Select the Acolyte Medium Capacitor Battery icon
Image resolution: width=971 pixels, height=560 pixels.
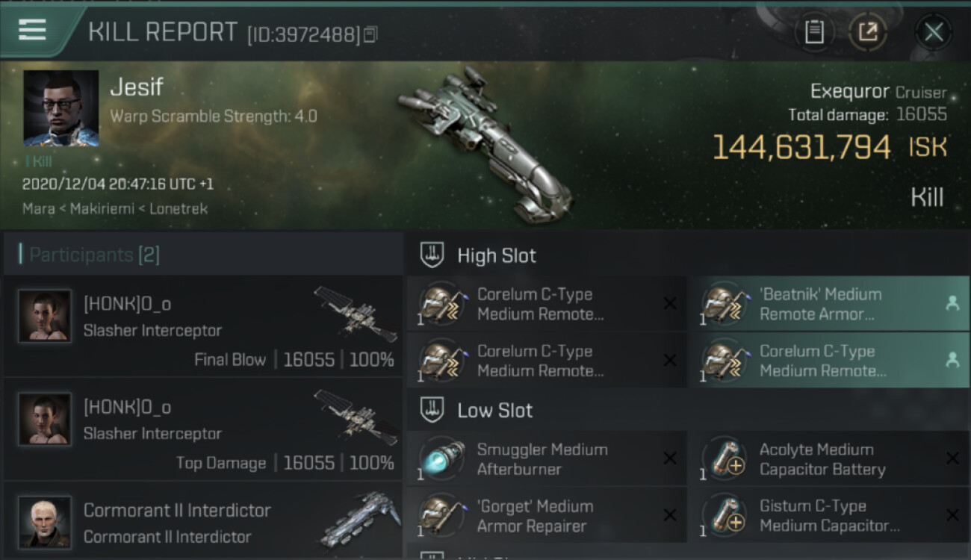[x=725, y=458]
